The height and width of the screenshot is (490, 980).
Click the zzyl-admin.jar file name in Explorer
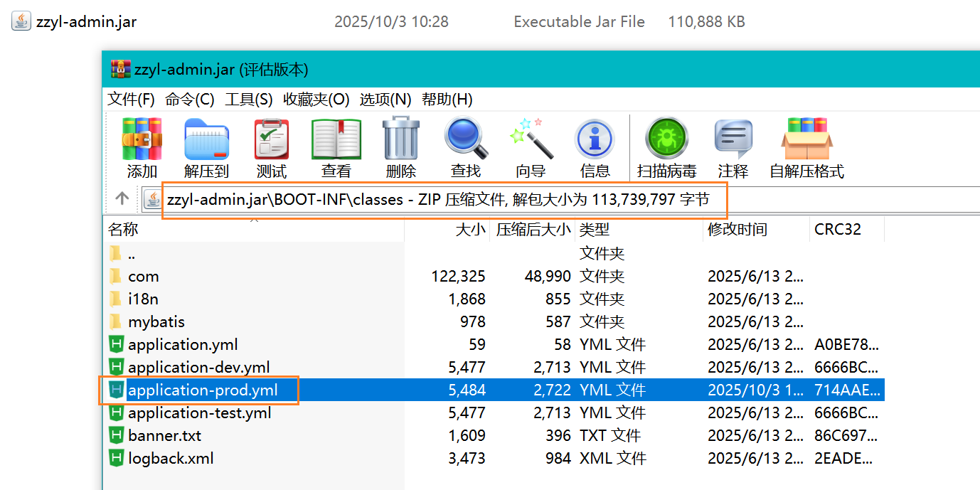click(x=86, y=21)
